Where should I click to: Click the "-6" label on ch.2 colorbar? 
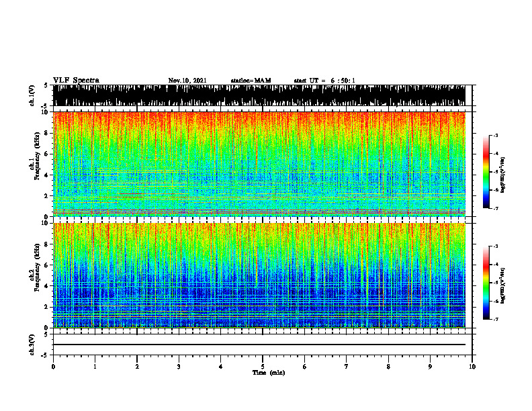[496, 301]
